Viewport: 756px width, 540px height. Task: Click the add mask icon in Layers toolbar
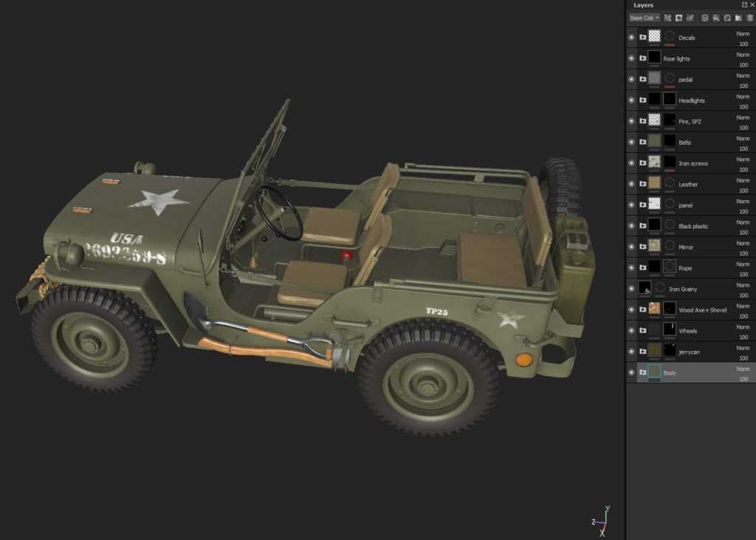tap(678, 18)
